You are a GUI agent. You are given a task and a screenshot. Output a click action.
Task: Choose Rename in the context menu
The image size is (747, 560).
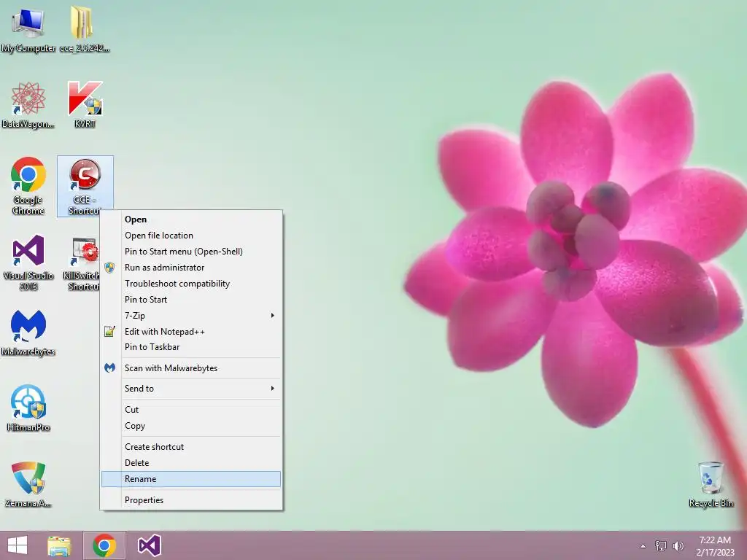pyautogui.click(x=191, y=479)
